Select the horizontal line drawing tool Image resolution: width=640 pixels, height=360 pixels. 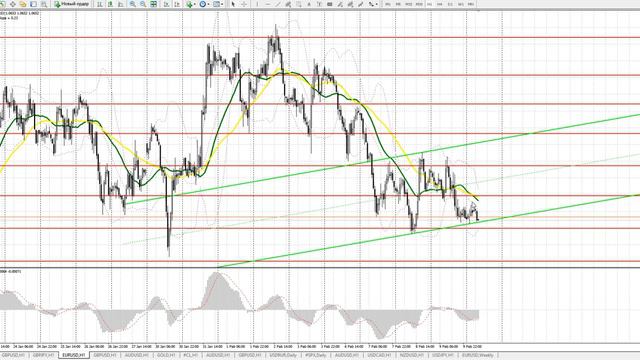[268, 4]
